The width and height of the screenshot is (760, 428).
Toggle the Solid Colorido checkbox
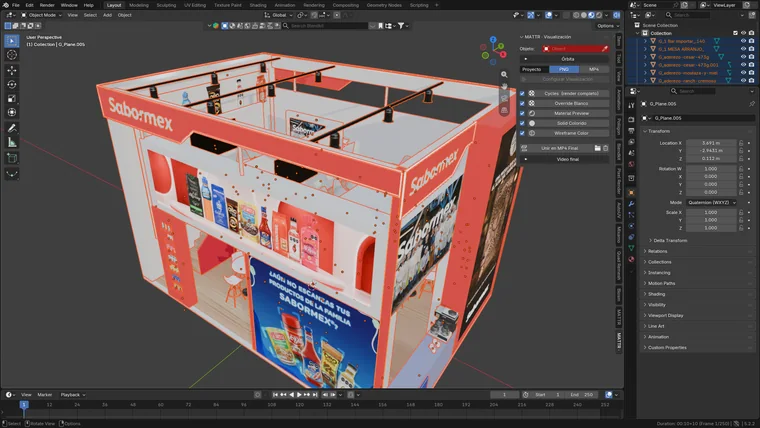(x=522, y=123)
